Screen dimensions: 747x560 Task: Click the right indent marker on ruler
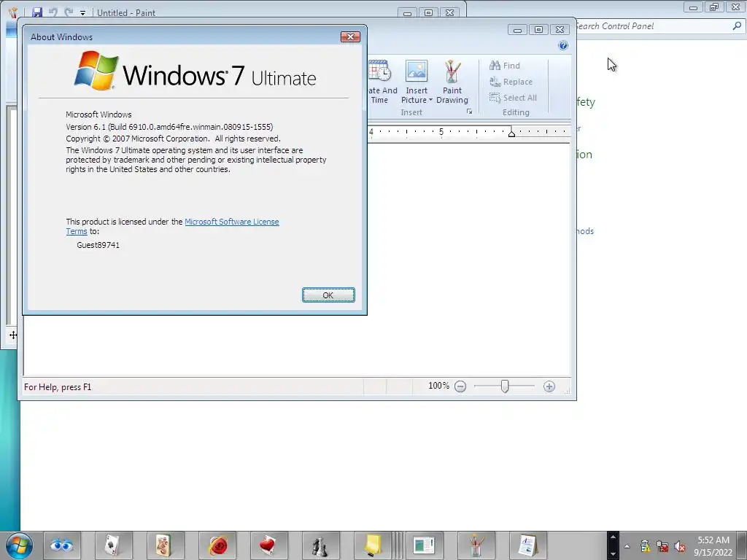pos(511,134)
